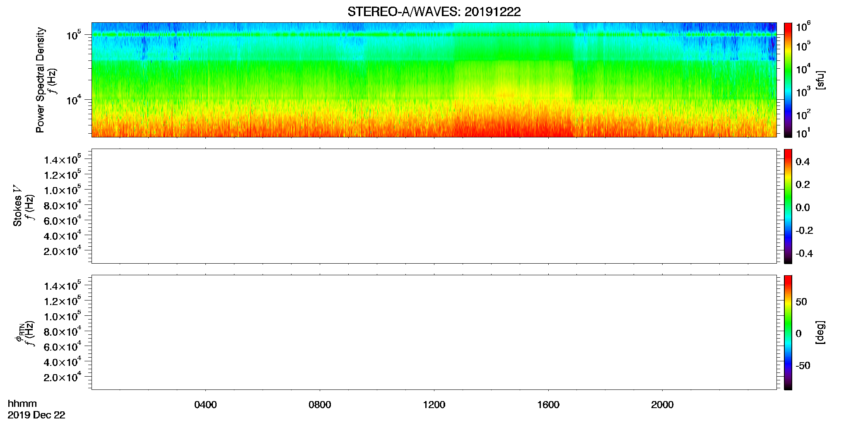Click the phi RTN degrees color bar

pos(788,332)
